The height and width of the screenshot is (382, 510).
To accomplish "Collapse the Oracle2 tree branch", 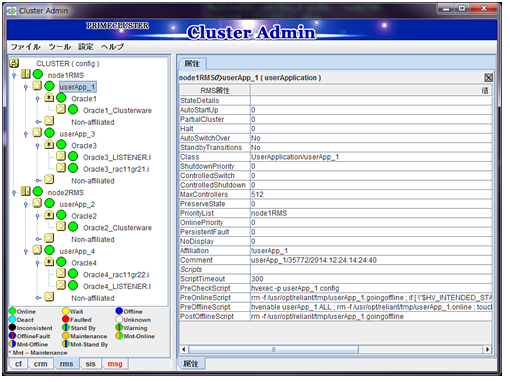I will 37,217.
